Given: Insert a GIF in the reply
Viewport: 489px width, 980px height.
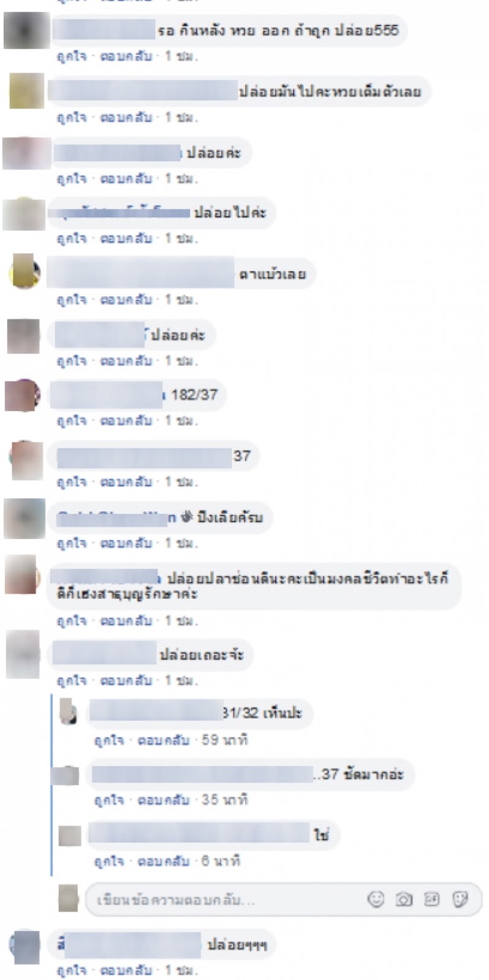Looking at the screenshot, I should 432,899.
